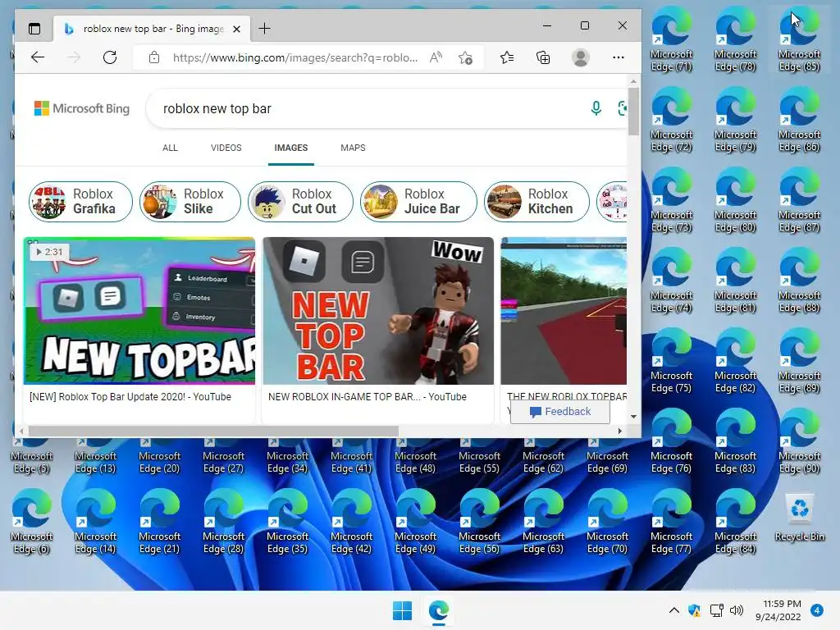840x630 pixels.
Task: Click the Bing search text box
Action: tap(370, 109)
